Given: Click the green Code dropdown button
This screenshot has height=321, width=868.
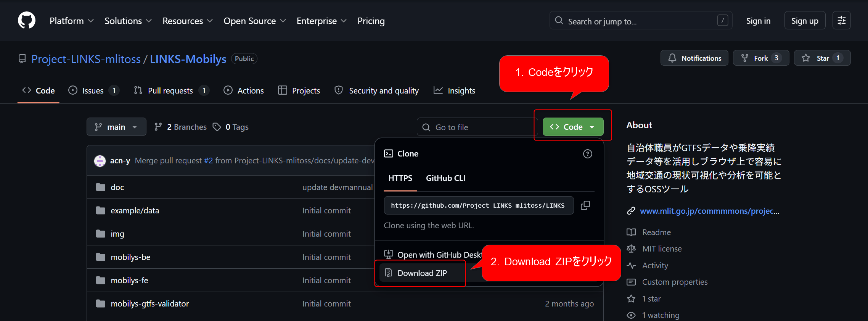Looking at the screenshot, I should coord(573,127).
